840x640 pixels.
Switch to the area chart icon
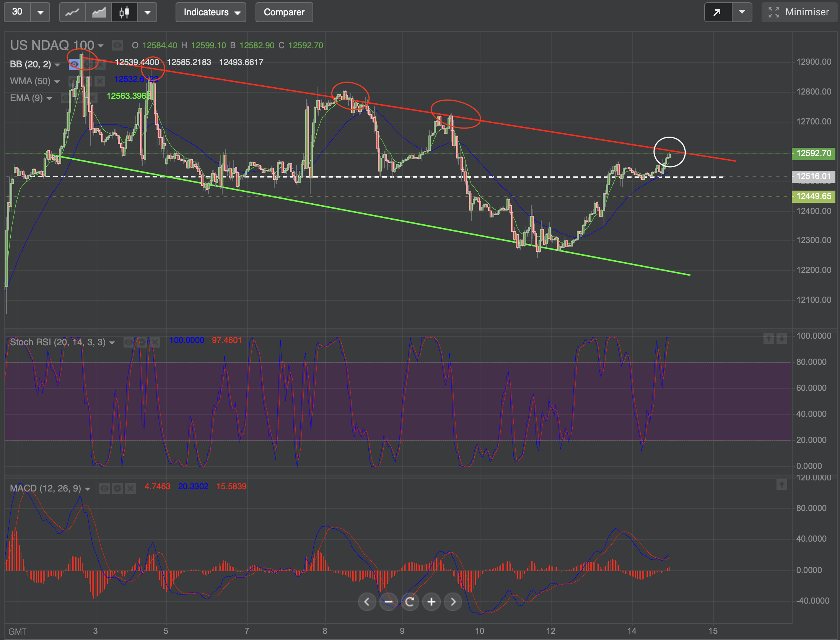[99, 12]
